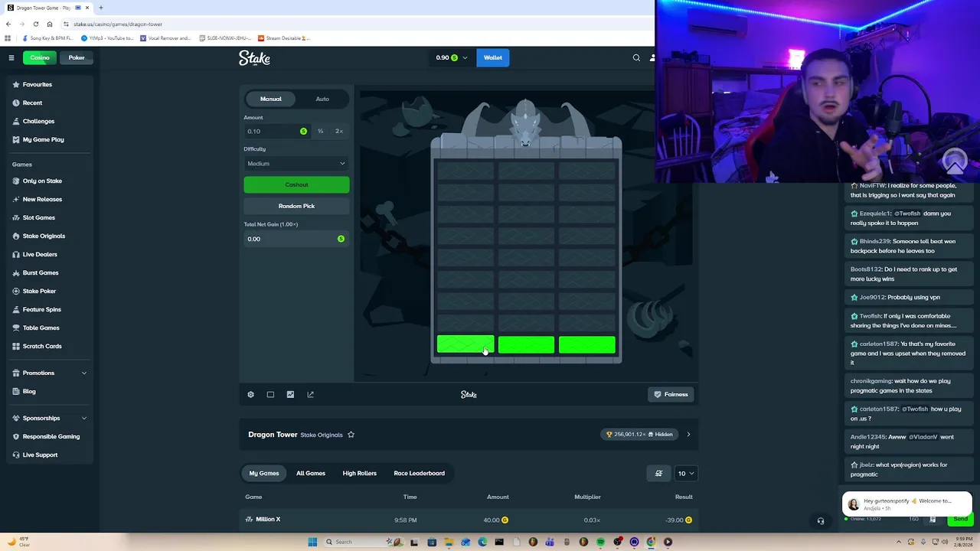
Task: Click the Stake logo in header
Action: click(254, 58)
